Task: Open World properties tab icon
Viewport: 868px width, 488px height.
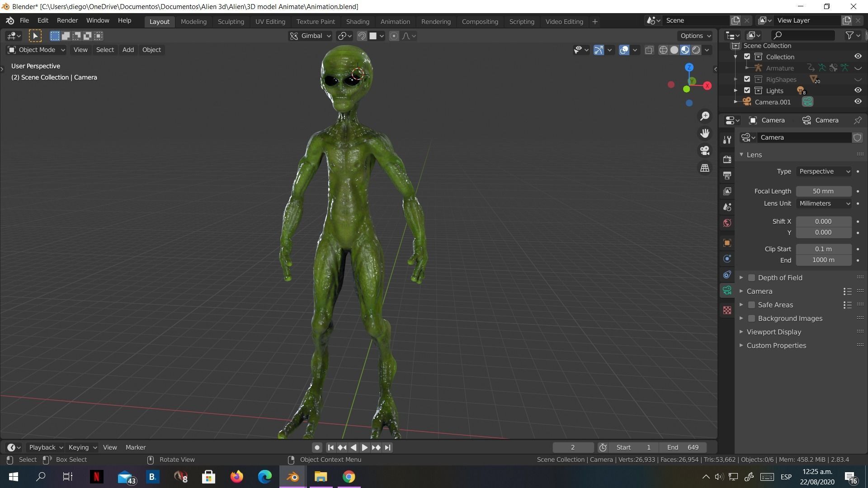Action: point(727,223)
